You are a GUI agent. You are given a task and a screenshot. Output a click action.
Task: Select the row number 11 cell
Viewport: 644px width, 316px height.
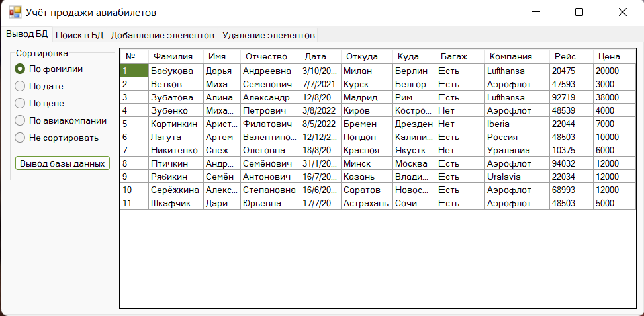[134, 203]
